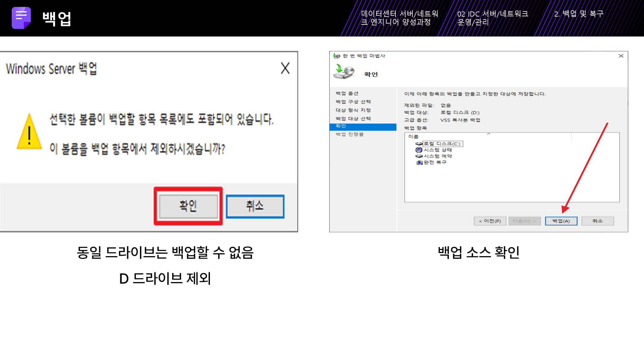Select the 시스템 상태 list item
This screenshot has width=644, height=362.
point(437,150)
